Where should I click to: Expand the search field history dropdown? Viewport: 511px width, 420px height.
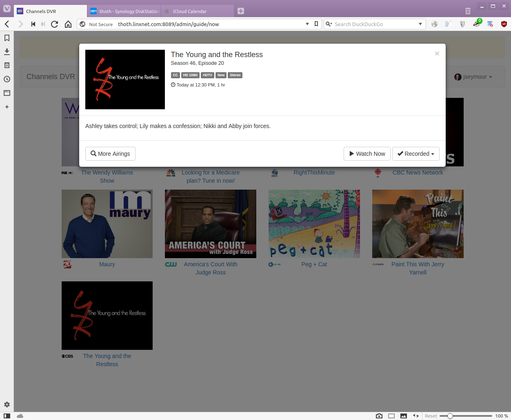420,24
